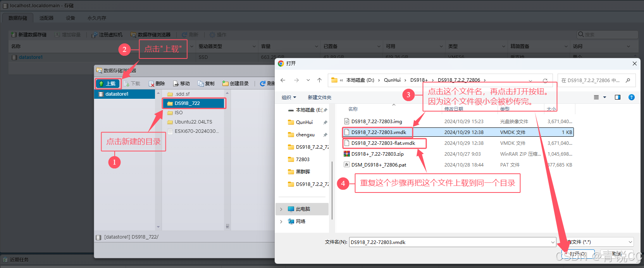Screen dimensions: 644x268
Task: Close the 打开 file dialog
Action: pyautogui.click(x=634, y=64)
